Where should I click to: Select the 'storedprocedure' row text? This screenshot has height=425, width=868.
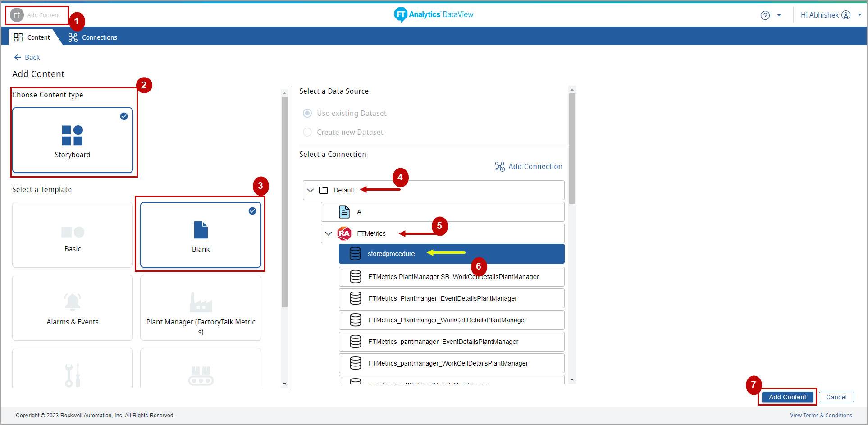click(x=391, y=254)
